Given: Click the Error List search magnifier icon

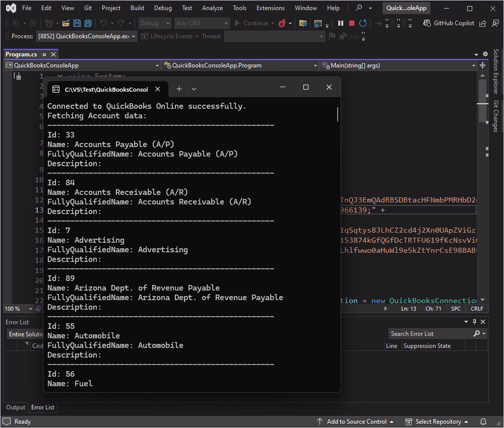Looking at the screenshot, I should click(476, 334).
